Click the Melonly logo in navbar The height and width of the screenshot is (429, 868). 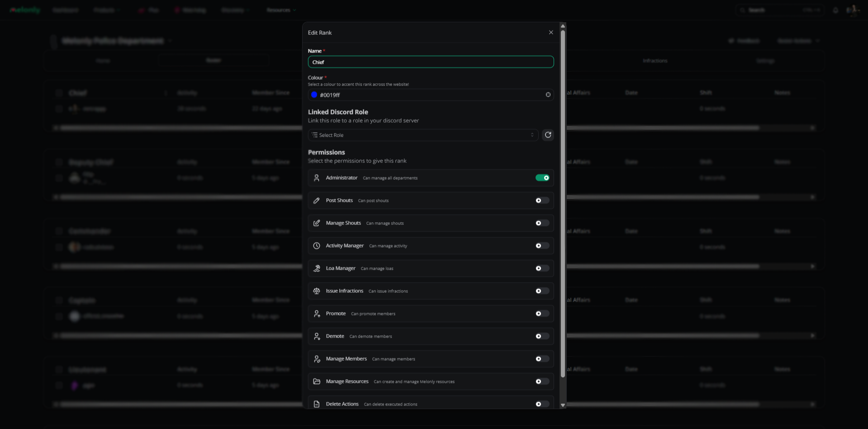(x=25, y=10)
